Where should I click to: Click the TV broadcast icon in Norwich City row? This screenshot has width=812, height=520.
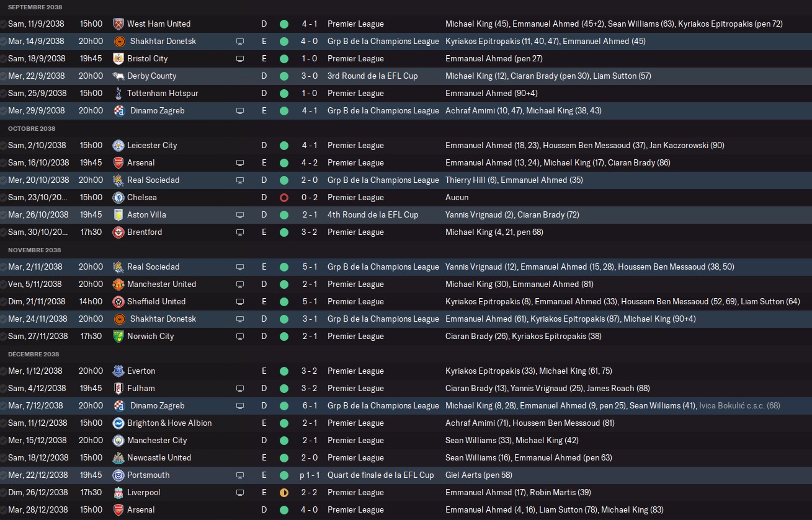click(x=240, y=336)
